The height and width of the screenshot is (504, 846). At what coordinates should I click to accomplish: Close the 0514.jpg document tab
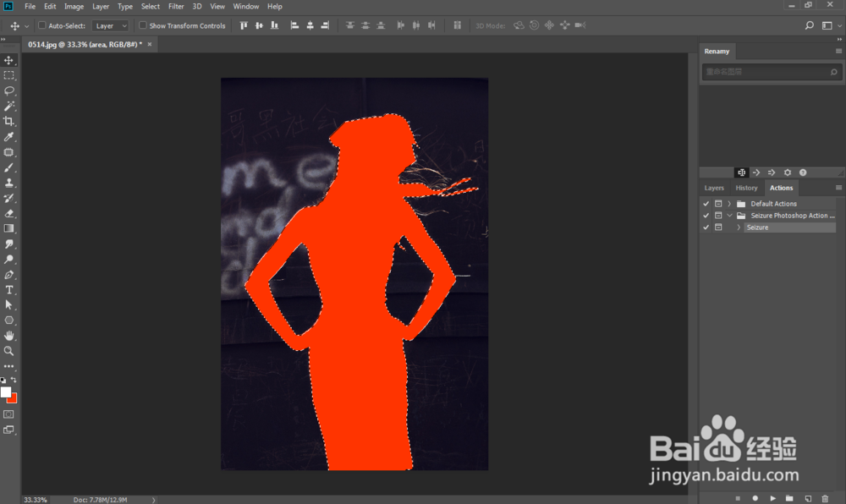(x=150, y=44)
